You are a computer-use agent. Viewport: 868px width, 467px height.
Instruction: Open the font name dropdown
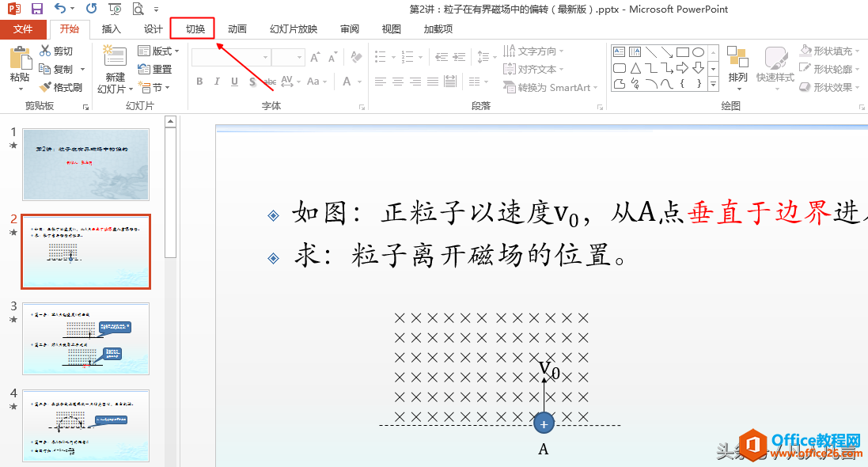coord(266,57)
